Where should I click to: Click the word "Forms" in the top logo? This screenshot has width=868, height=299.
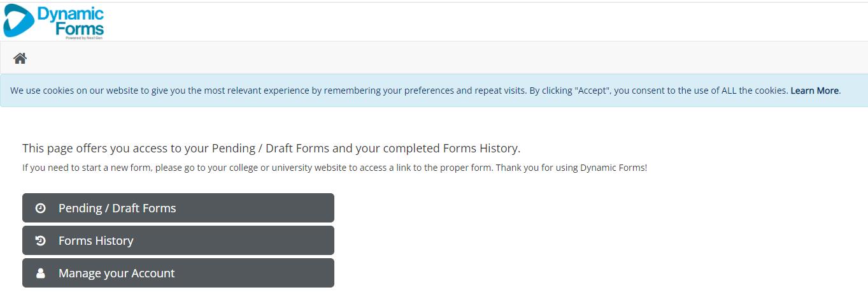point(80,29)
